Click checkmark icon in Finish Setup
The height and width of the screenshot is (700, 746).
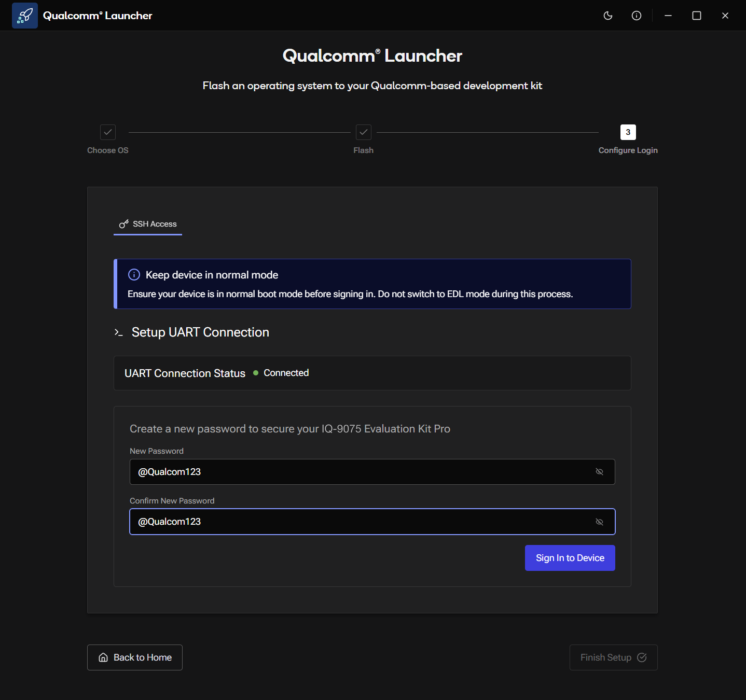[642, 657]
